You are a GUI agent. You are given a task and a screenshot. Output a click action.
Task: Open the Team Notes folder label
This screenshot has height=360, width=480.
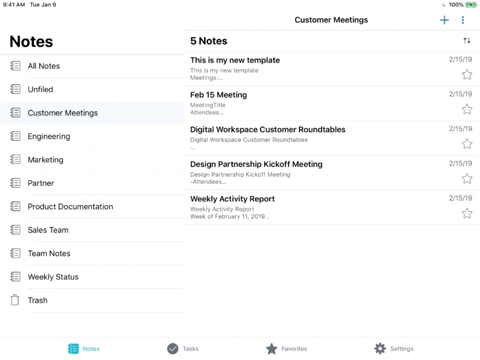tap(49, 253)
